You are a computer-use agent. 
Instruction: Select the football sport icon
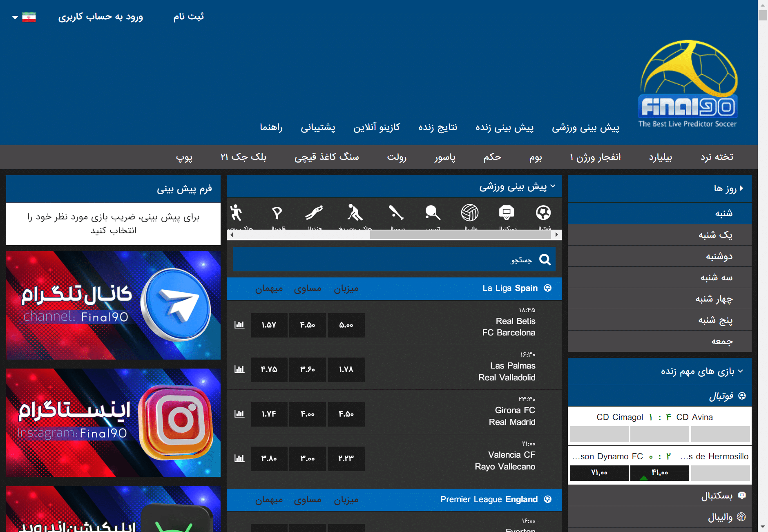[x=543, y=212]
